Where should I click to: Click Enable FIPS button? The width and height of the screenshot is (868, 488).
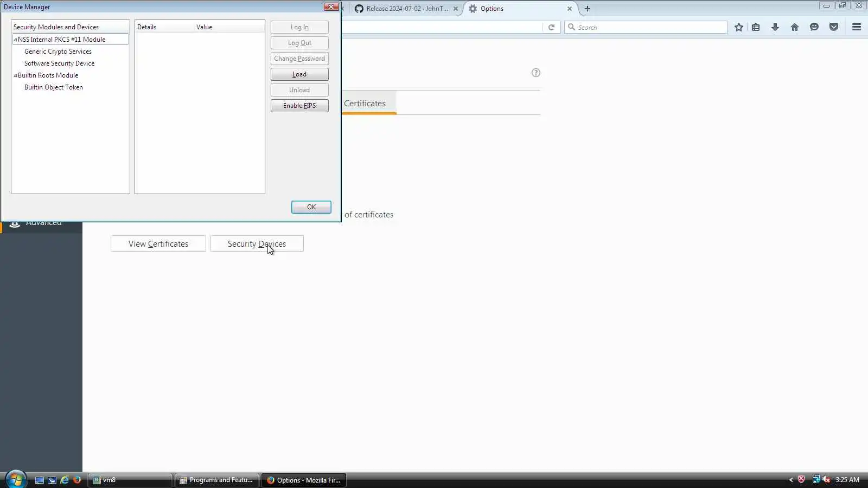[x=299, y=106]
